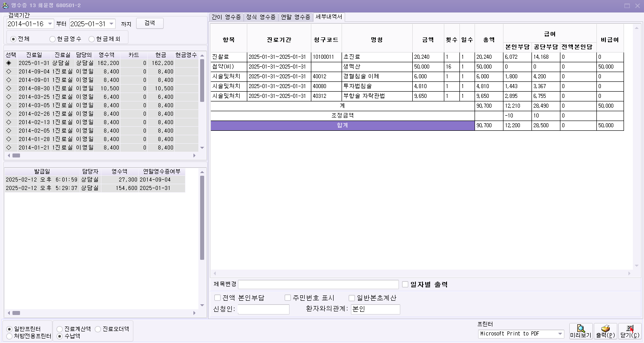
Task: Open the Microsoft Print to PDF printer dropdown
Action: [x=560, y=334]
